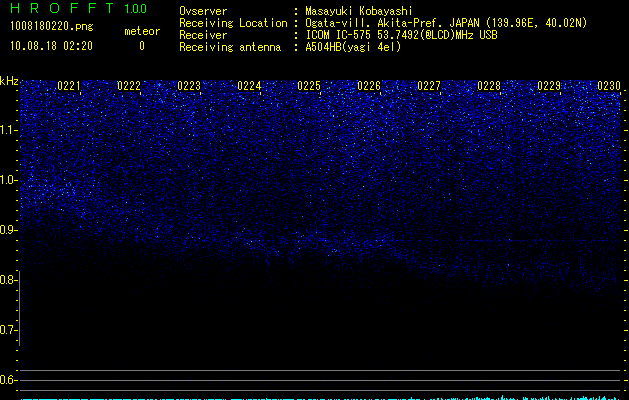Click the 0.6 kHz axis label
Image resolution: width=629 pixels, height=400 pixels.
[8, 380]
